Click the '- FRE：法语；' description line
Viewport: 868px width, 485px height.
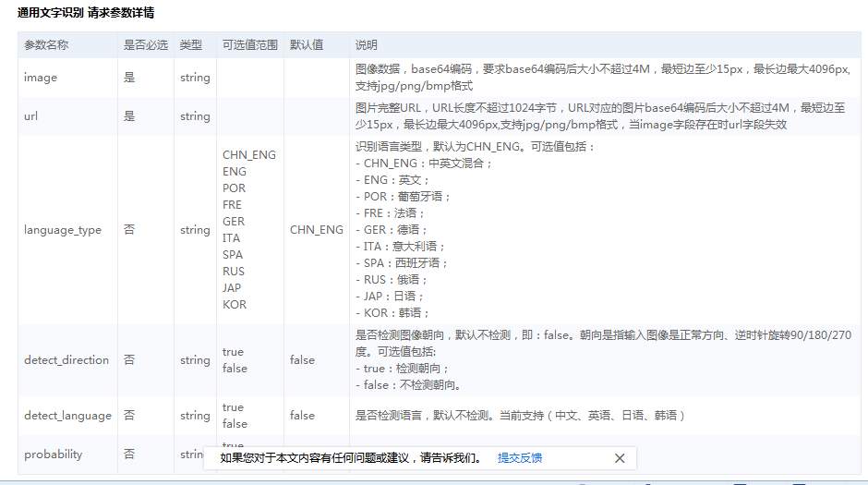(x=390, y=213)
